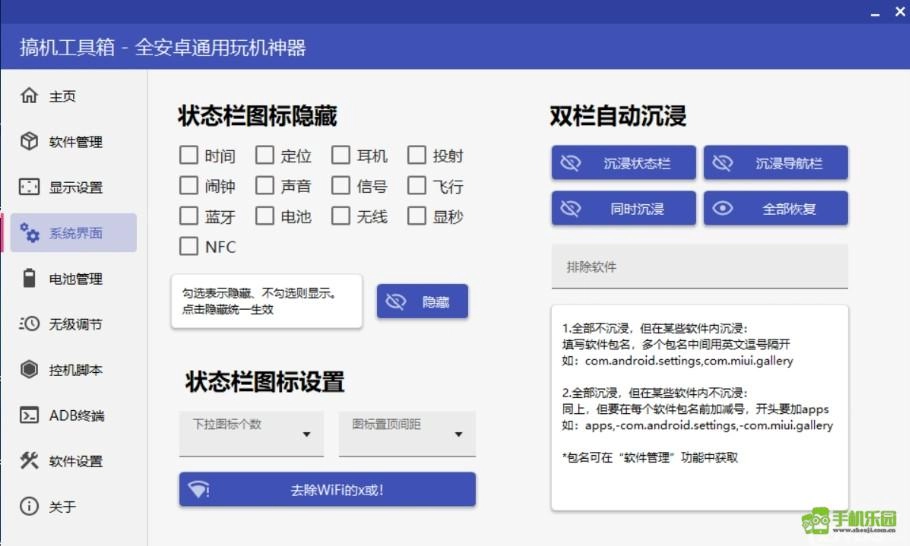This screenshot has width=910, height=546.
Task: Click the tools icon for 软件设置
Action: point(29,461)
